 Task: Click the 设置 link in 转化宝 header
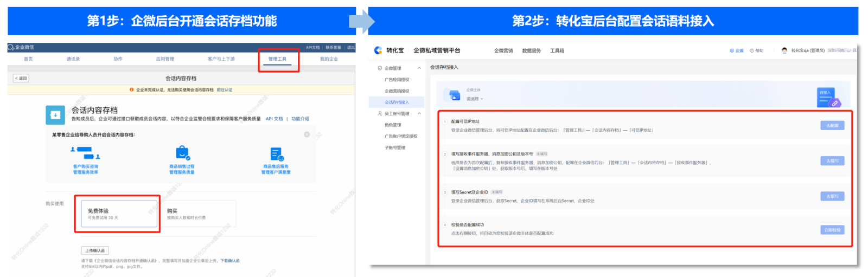click(739, 50)
